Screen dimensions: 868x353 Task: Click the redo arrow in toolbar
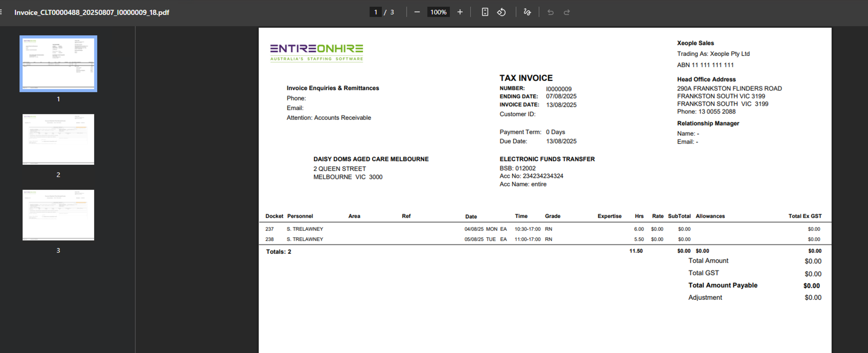tap(567, 12)
